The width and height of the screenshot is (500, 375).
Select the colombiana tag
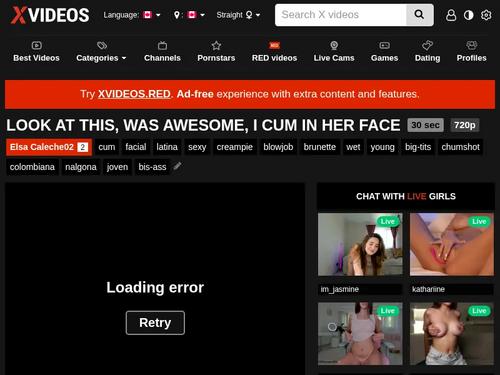(32, 167)
